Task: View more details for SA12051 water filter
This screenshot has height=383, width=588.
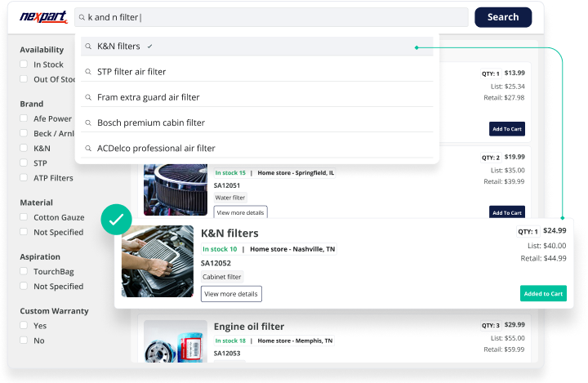Action: coord(240,212)
